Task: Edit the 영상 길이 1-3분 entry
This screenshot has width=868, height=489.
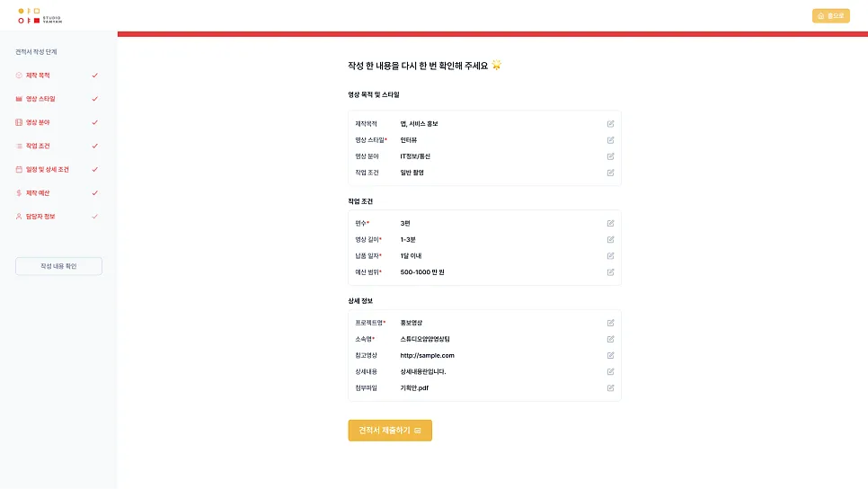Action: coord(610,240)
